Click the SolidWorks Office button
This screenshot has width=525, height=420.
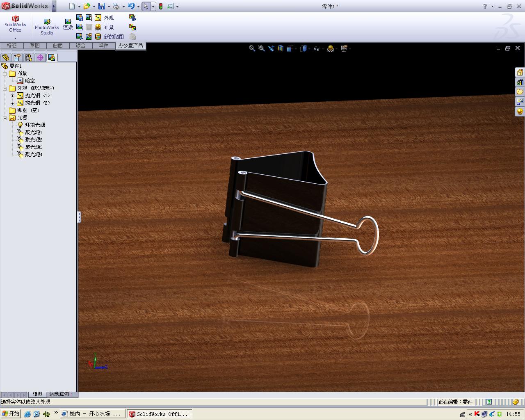click(x=15, y=24)
